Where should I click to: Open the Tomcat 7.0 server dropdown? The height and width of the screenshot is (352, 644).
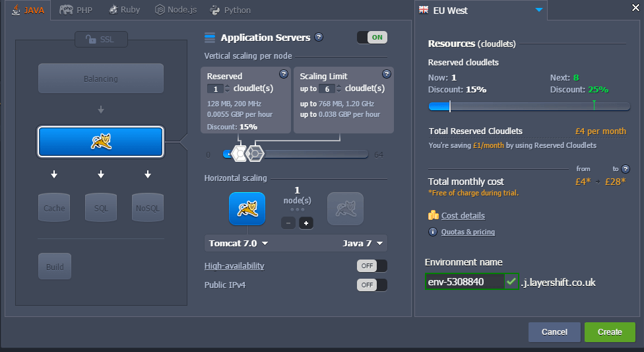[x=238, y=243]
